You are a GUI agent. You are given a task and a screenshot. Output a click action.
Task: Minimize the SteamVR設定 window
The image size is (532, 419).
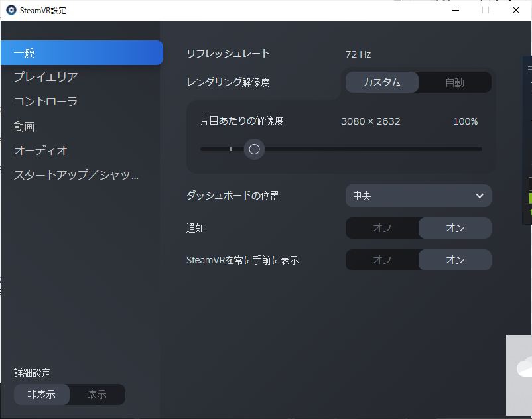(x=456, y=10)
